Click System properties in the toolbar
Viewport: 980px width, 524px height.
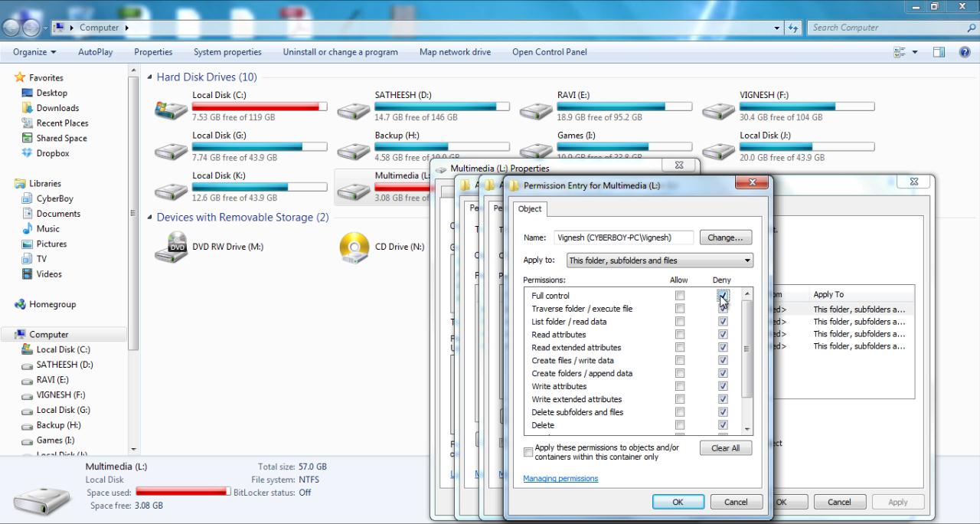pyautogui.click(x=227, y=52)
